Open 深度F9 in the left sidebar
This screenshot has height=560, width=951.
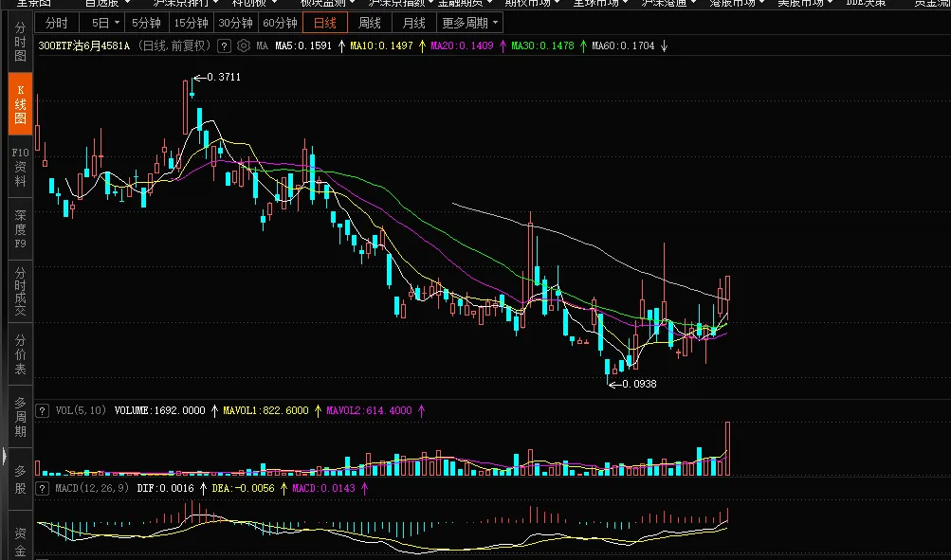(x=20, y=229)
